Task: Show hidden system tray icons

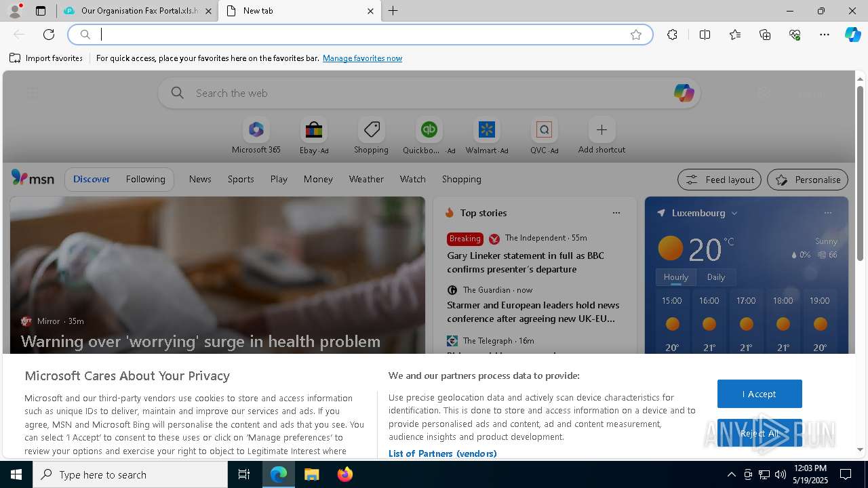Action: (731, 474)
